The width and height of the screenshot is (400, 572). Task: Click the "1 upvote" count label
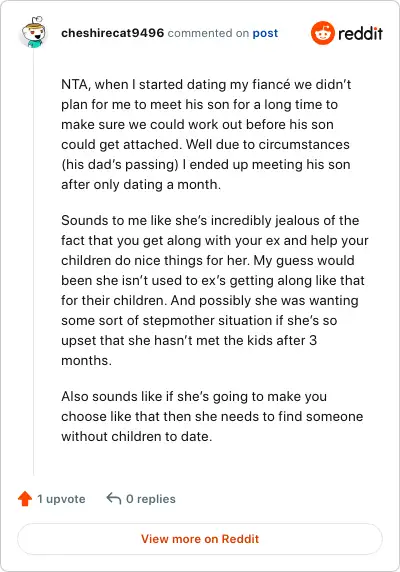tap(61, 499)
